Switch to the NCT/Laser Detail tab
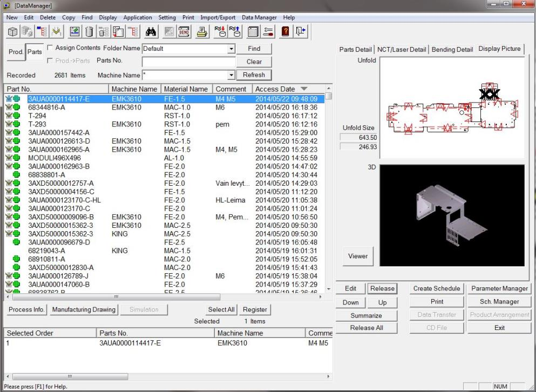This screenshot has width=536, height=392. (402, 49)
